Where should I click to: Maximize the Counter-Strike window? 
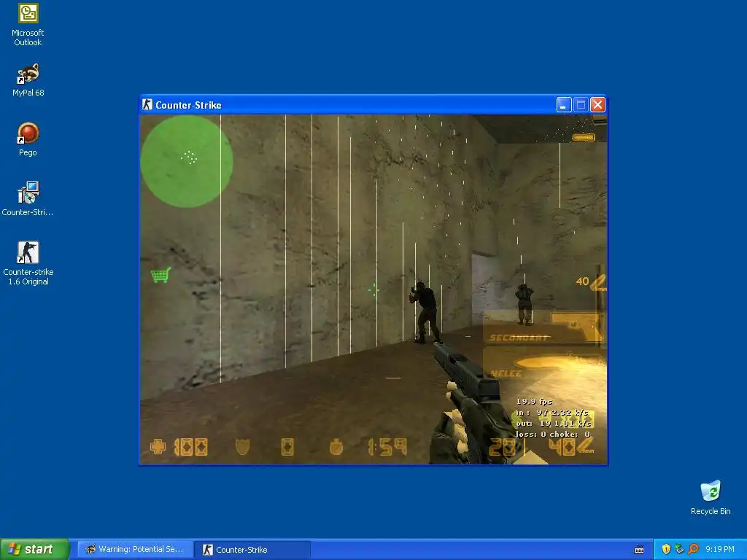tap(581, 105)
